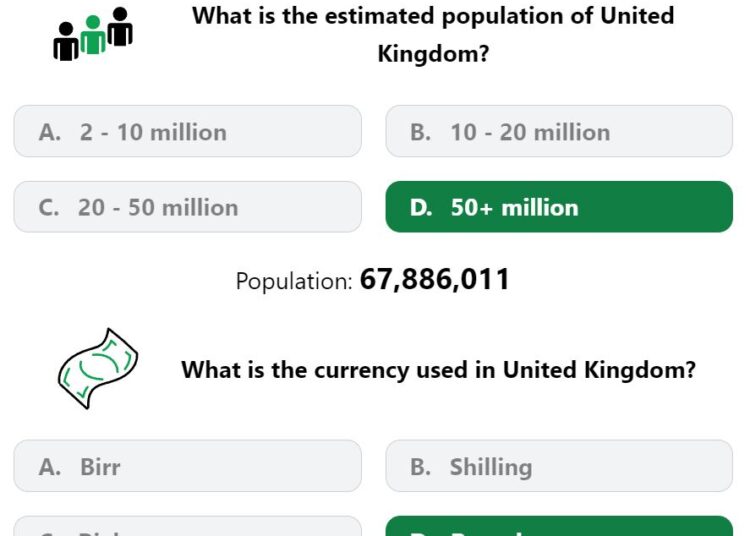Choose Shilling as the currency answer

coord(559,466)
